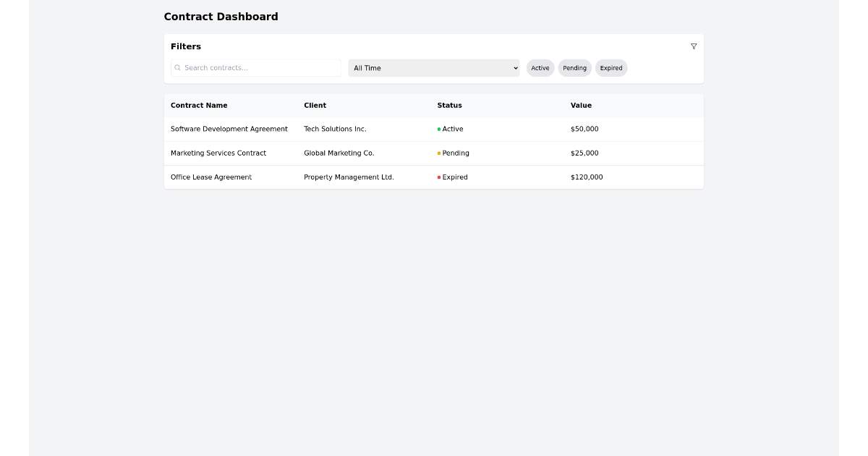Sort by the Value column header
868x456 pixels.
pyautogui.click(x=582, y=105)
